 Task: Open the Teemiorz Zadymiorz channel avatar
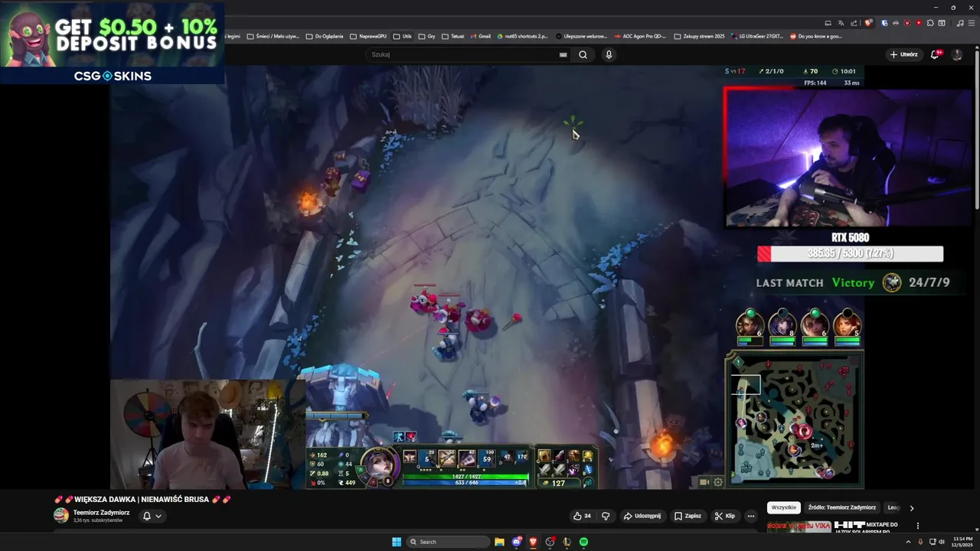point(60,516)
